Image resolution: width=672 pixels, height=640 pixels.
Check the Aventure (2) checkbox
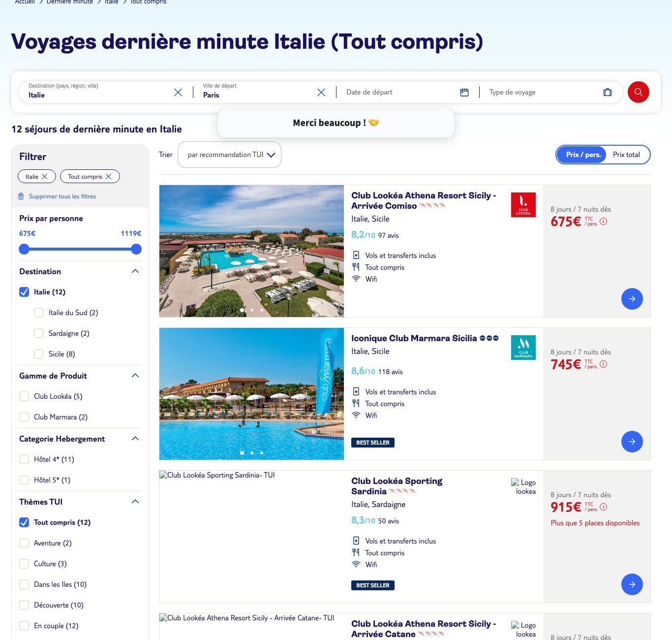pos(24,543)
